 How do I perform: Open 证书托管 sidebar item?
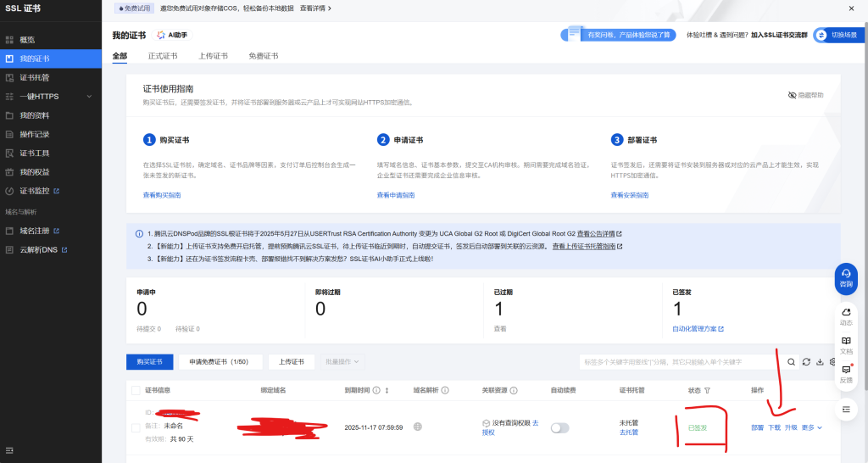point(34,77)
